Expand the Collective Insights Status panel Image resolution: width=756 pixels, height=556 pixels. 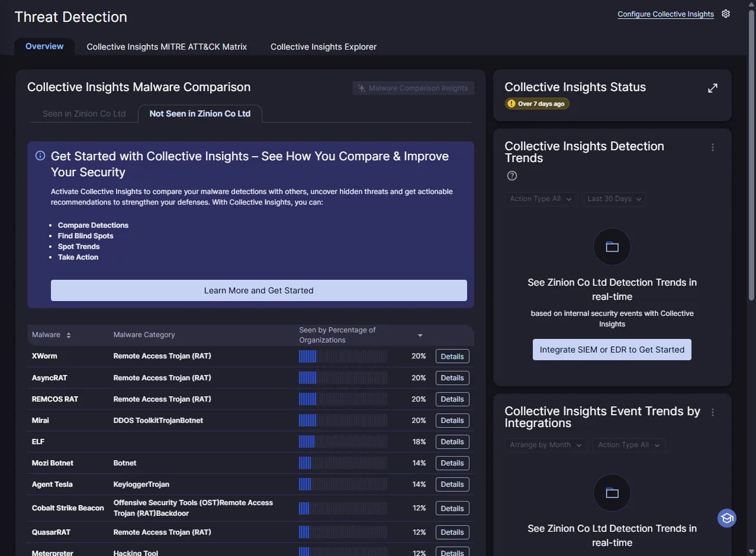click(713, 88)
